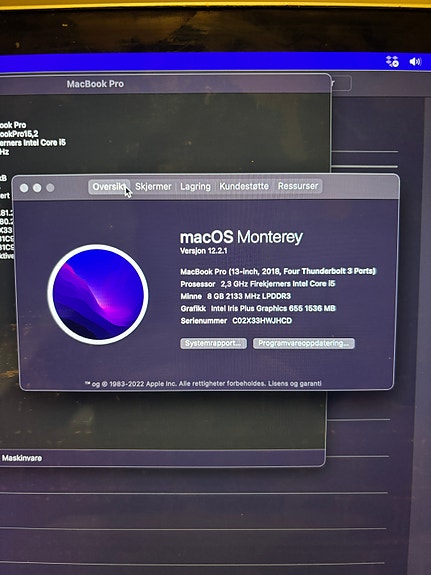The image size is (431, 575).
Task: Close the About This Mac window
Action: pyautogui.click(x=24, y=188)
